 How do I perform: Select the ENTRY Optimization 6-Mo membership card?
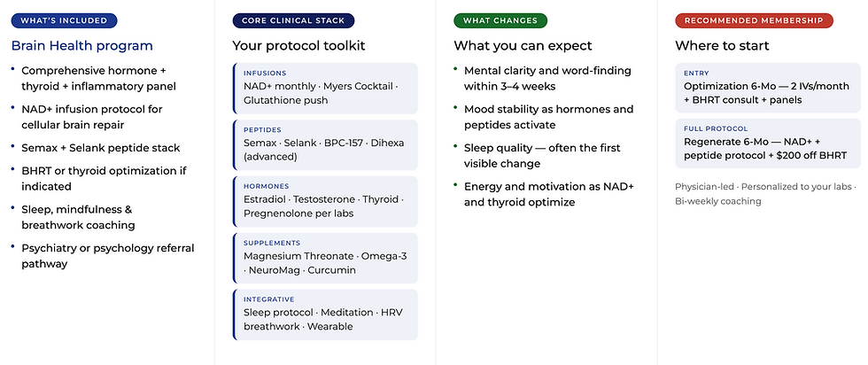point(768,88)
